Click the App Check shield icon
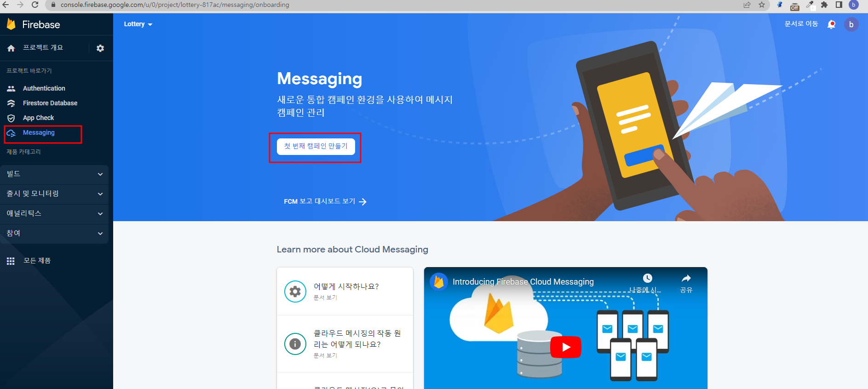 pos(11,118)
